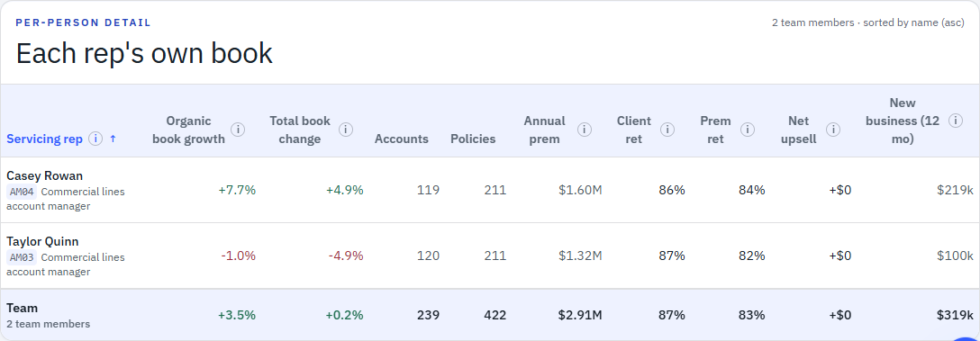Viewport: 980px width, 341px height.
Task: Click Team total $2.91M annual premium
Action: pyautogui.click(x=580, y=316)
